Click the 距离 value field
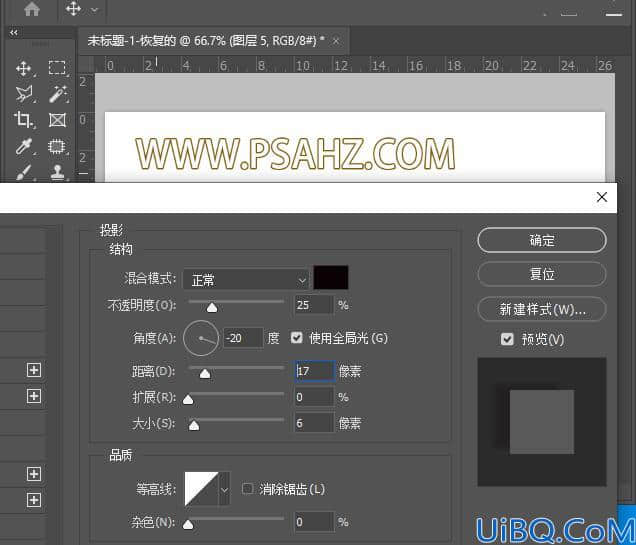The width and height of the screenshot is (636, 545). pyautogui.click(x=315, y=371)
